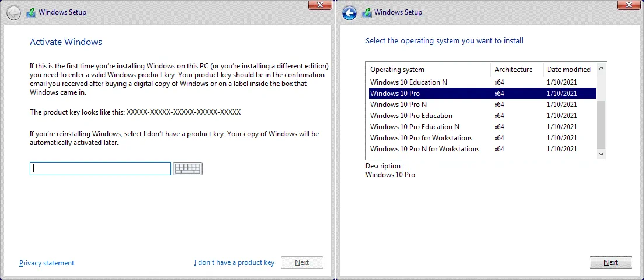Click the scrollbar thumb in the operating system list
The image size is (644, 280).
click(x=601, y=124)
